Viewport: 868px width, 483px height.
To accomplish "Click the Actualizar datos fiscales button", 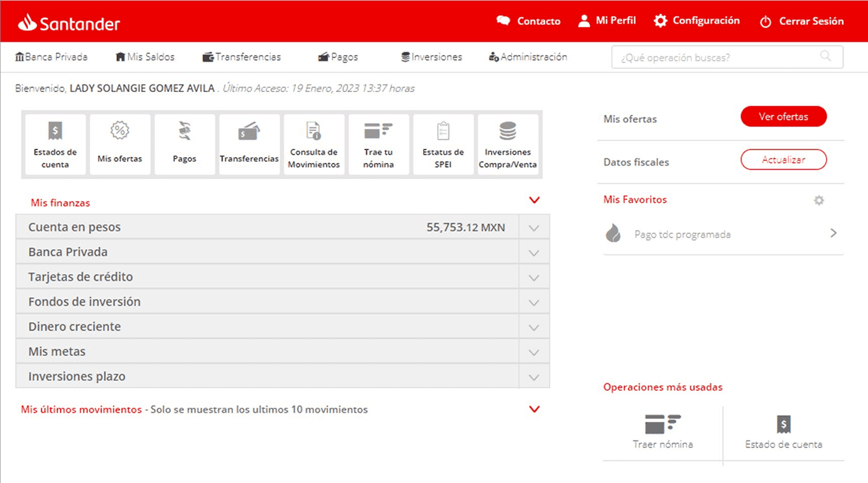I will click(784, 160).
